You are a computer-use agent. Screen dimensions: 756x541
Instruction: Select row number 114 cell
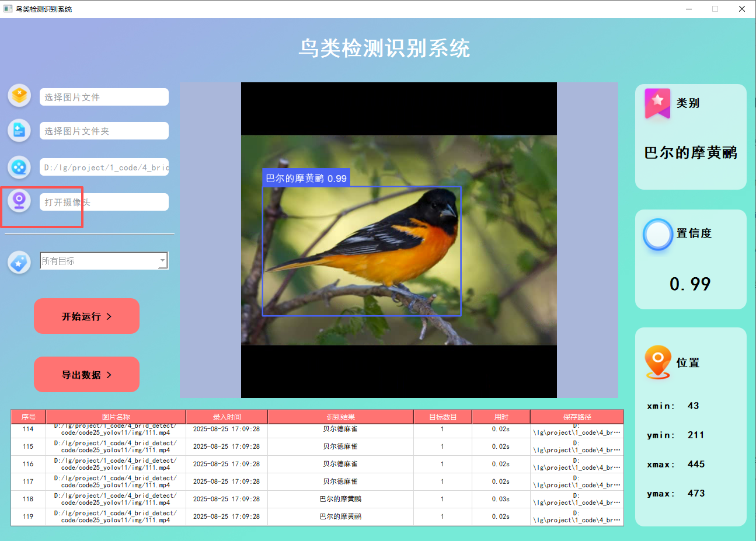coord(29,430)
